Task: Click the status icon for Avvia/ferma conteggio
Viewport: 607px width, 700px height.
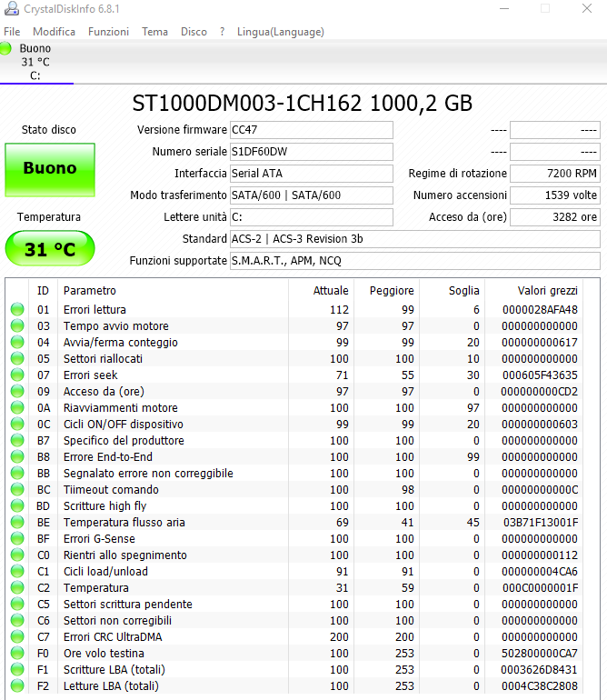Action: [17, 343]
